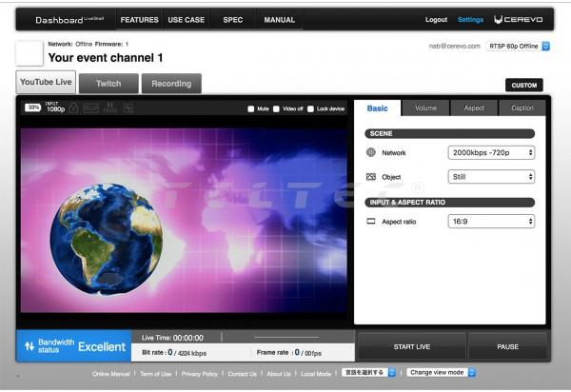Toggle the Video off checkbox
The image size is (571, 392).
point(276,108)
